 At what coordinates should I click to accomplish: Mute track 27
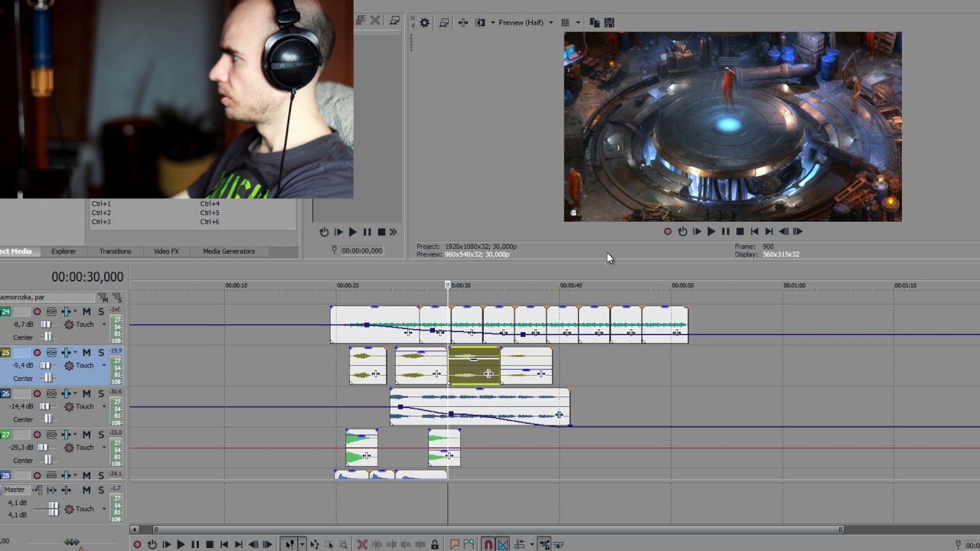coord(87,435)
